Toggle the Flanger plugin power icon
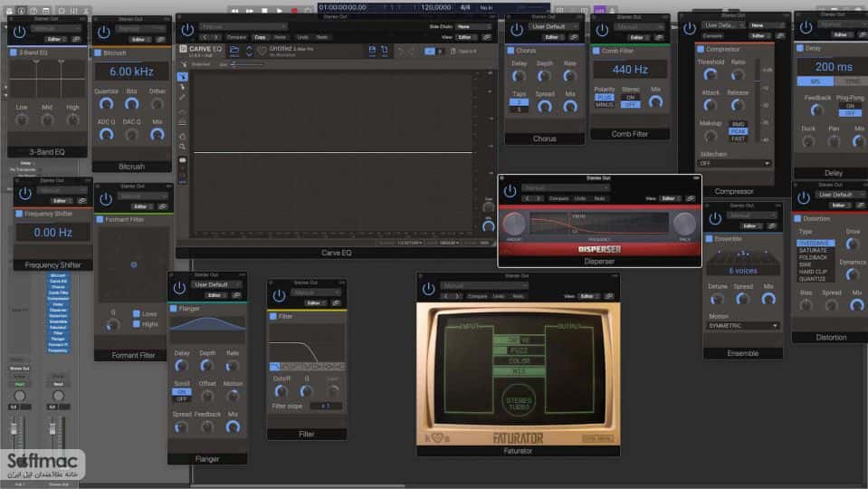The height and width of the screenshot is (489, 868). click(x=179, y=288)
